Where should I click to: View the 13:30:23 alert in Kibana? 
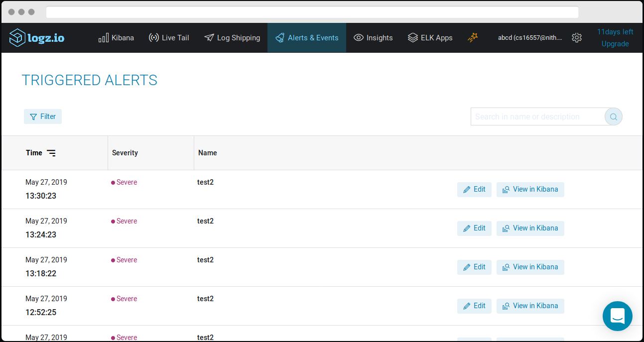(x=530, y=190)
